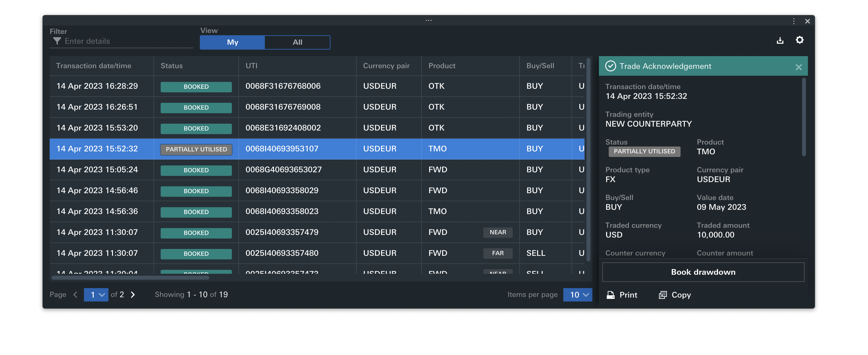Viewport: 868px width, 355px height.
Task: Close the Trade Acknowledgement panel
Action: [798, 67]
